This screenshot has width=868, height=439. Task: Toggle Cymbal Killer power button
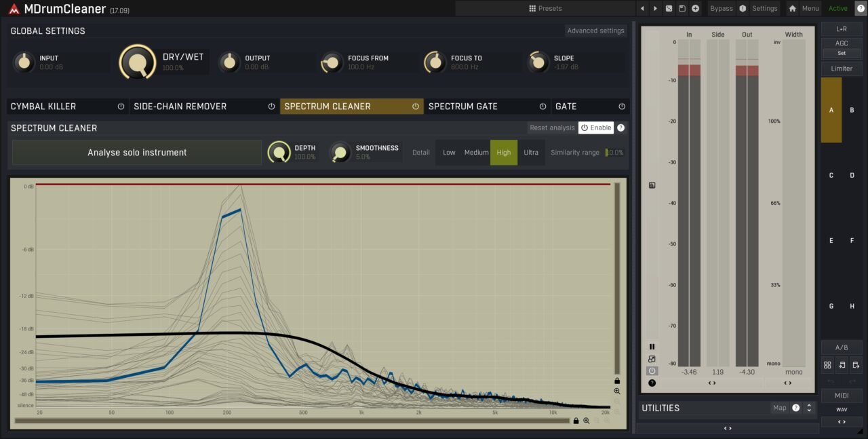tap(121, 107)
